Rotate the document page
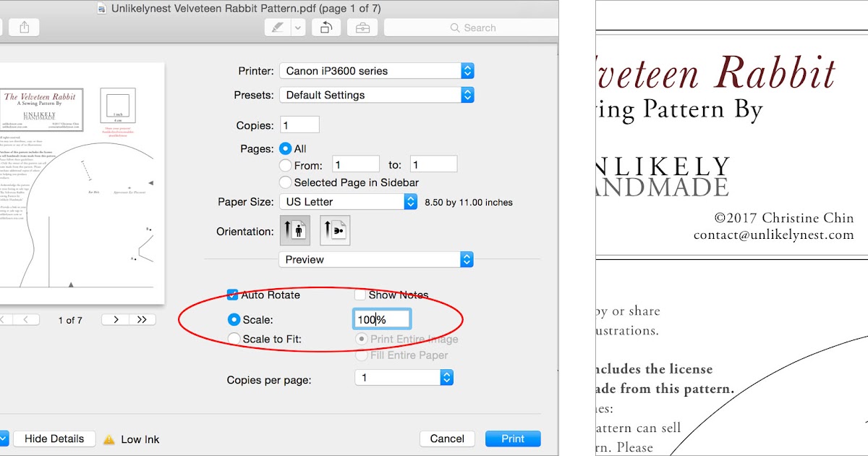Screen dimensions: 868x456 coord(325,27)
